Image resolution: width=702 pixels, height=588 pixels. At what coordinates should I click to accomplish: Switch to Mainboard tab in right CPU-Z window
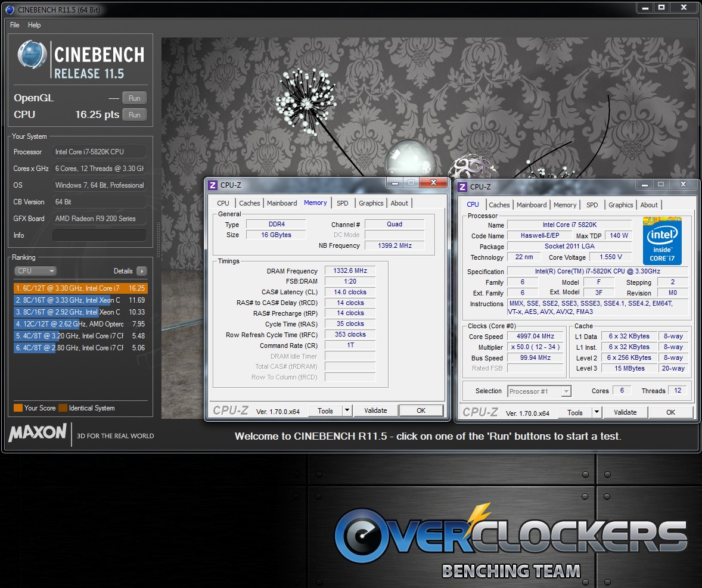tap(532, 205)
